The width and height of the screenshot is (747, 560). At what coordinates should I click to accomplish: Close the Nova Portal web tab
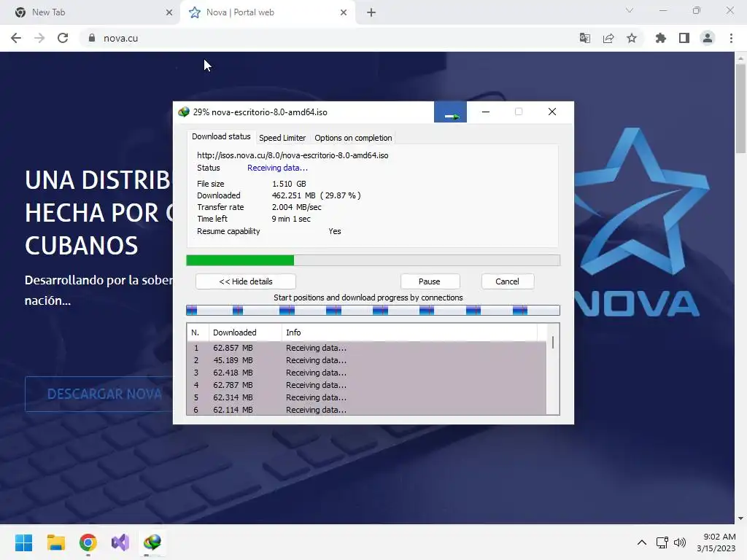344,12
